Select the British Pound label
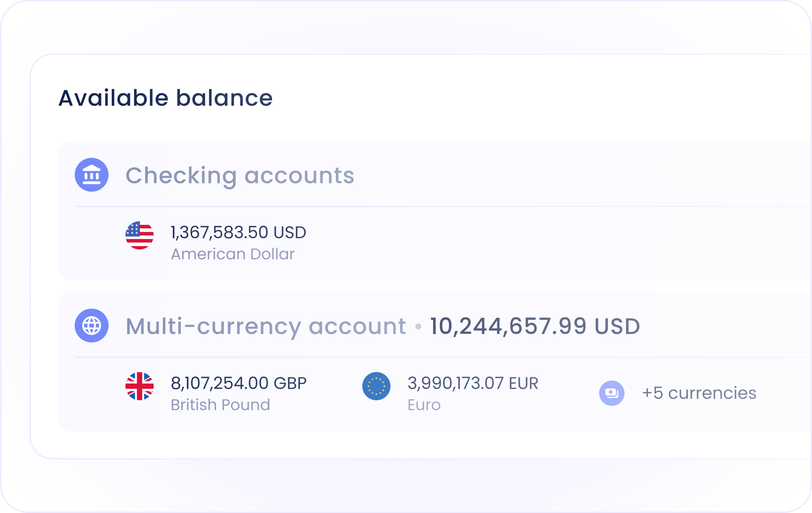Screen dimensions: 812x513 click(x=220, y=405)
